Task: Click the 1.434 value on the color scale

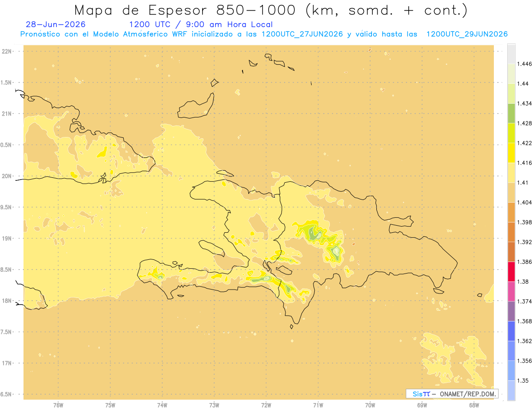Action: tap(525, 103)
